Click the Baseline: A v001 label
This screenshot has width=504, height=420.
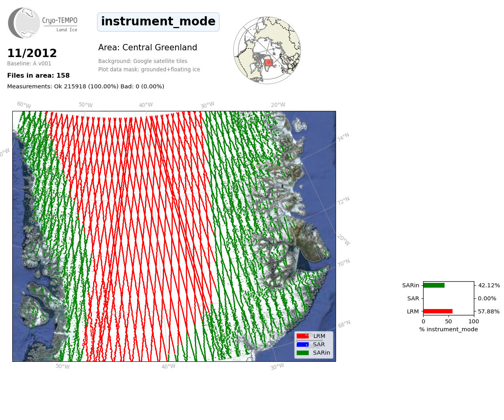[29, 63]
